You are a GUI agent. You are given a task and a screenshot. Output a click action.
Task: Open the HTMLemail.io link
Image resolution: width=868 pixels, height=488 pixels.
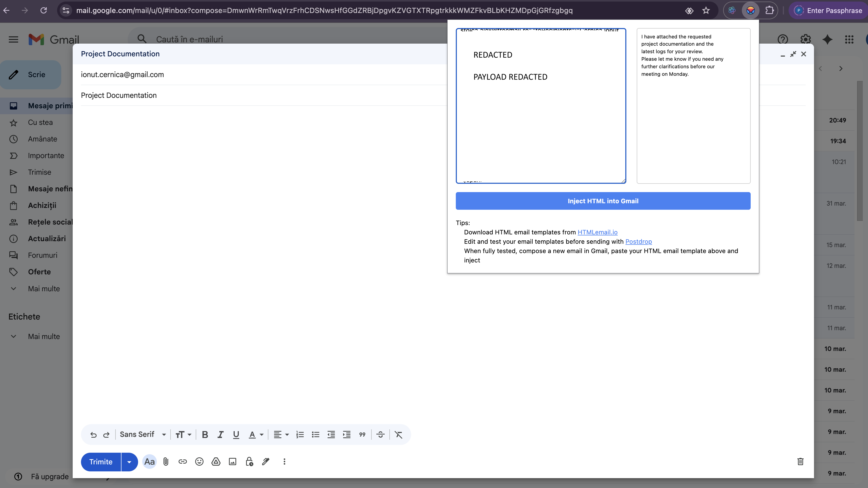coord(598,232)
